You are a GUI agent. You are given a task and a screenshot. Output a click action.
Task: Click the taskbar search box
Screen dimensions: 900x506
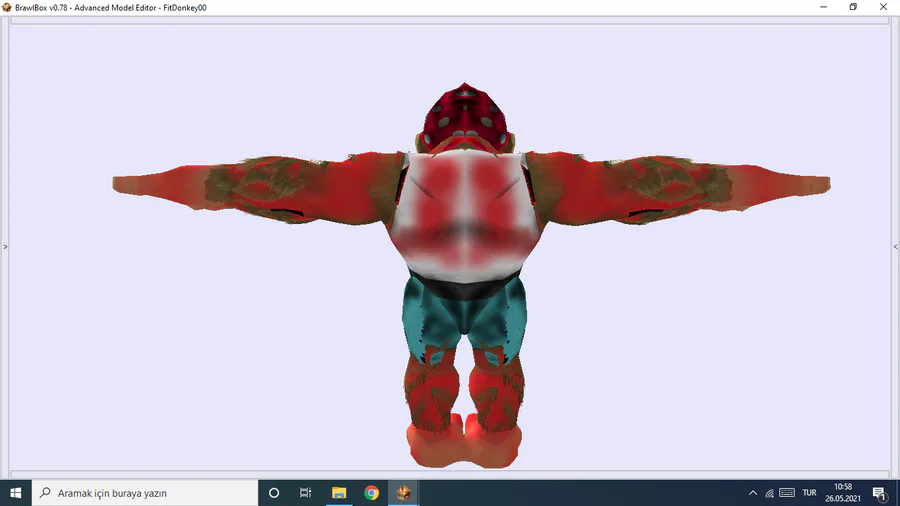coord(145,493)
